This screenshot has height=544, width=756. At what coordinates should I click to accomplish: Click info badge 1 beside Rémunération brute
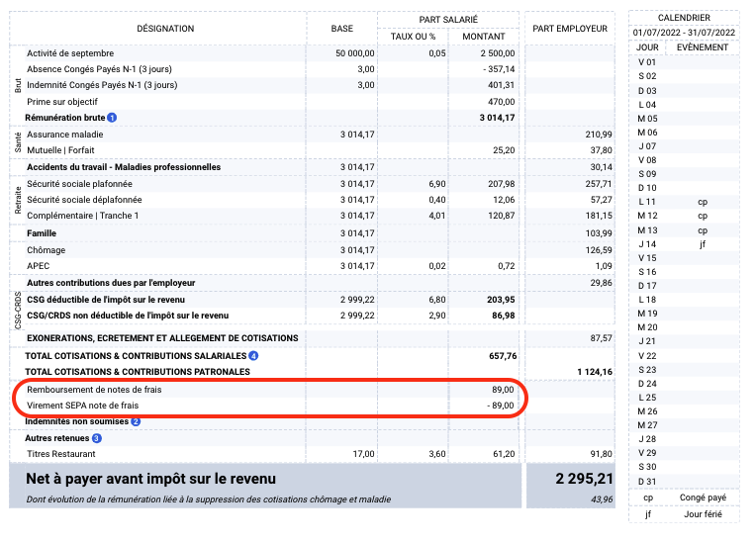pos(112,118)
